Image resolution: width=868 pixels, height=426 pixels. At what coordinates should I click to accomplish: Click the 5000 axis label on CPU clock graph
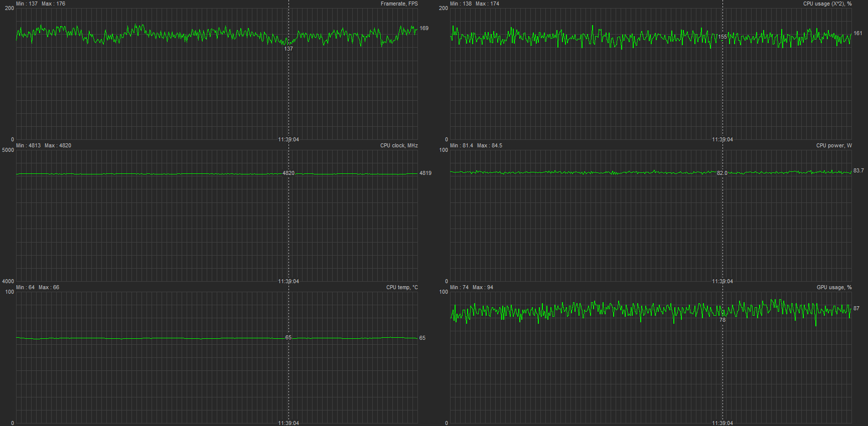pyautogui.click(x=8, y=150)
